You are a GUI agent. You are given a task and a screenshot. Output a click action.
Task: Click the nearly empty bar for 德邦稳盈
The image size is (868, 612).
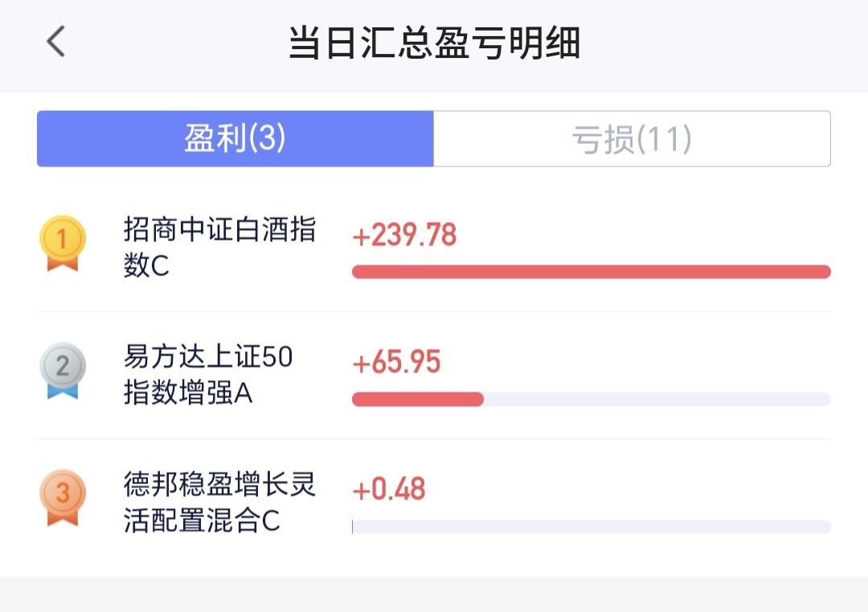click(591, 527)
